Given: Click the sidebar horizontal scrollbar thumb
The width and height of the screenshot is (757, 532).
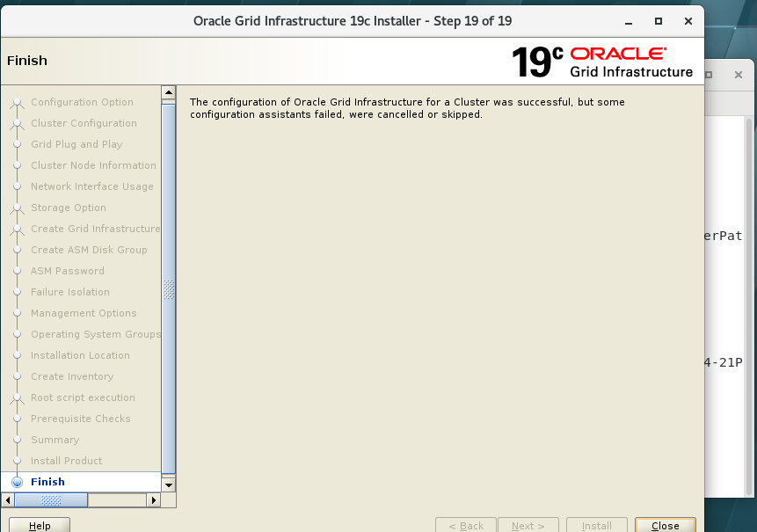Looking at the screenshot, I should pyautogui.click(x=51, y=500).
